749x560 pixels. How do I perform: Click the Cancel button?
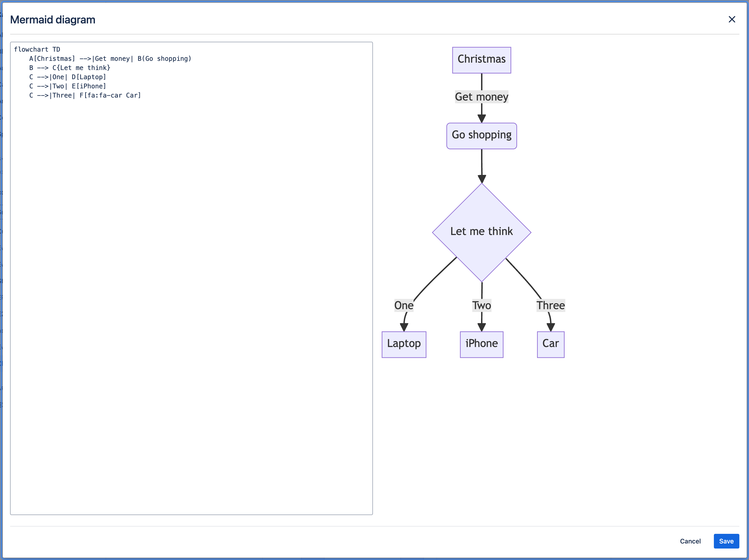coord(690,541)
